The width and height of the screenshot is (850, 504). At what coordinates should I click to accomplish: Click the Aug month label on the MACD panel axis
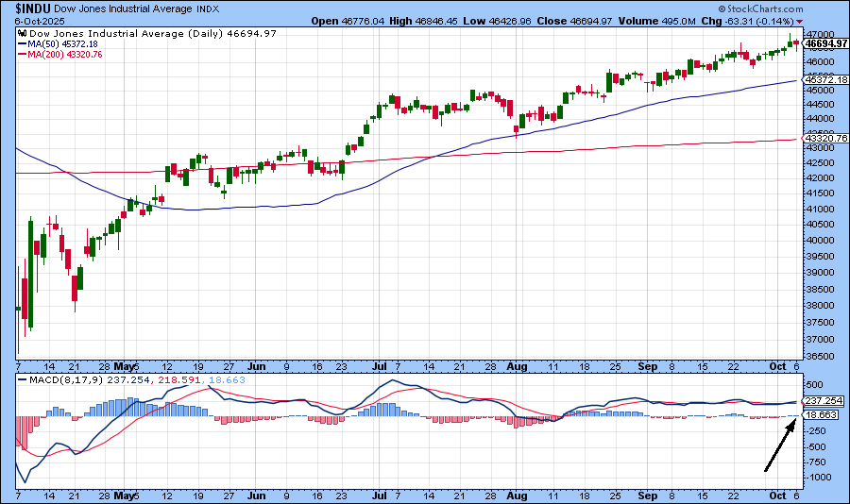[516, 494]
